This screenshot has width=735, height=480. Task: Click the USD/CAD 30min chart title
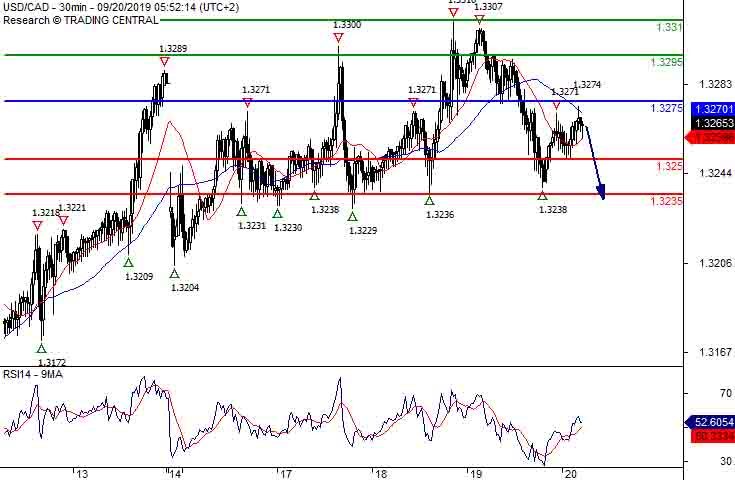coord(121,7)
